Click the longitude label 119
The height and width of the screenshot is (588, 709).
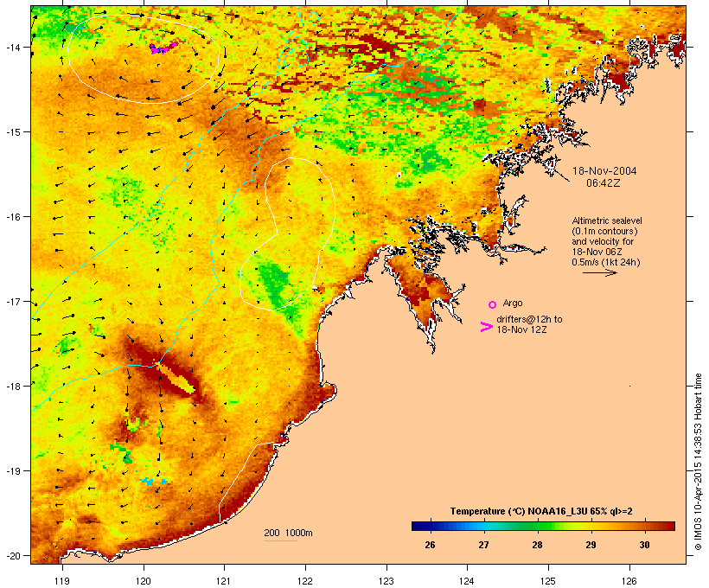62,581
